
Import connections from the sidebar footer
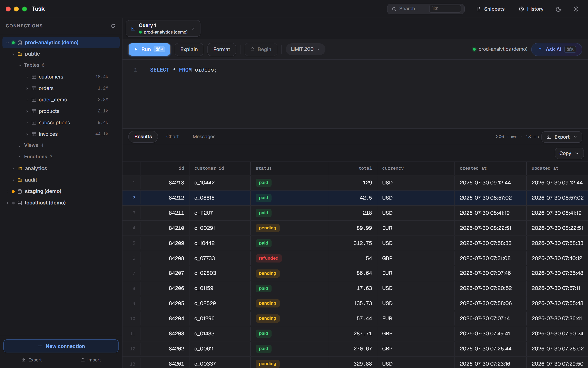91,360
